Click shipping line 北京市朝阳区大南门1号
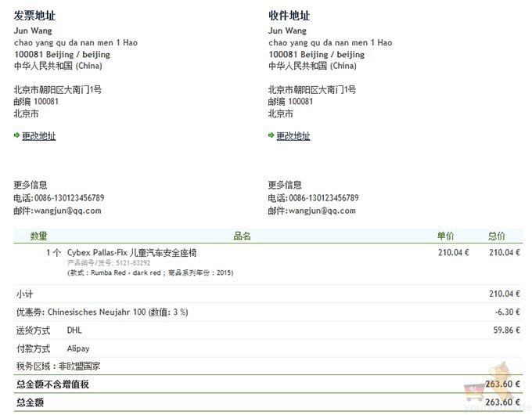Image resolution: width=532 pixels, height=415 pixels. 312,90
